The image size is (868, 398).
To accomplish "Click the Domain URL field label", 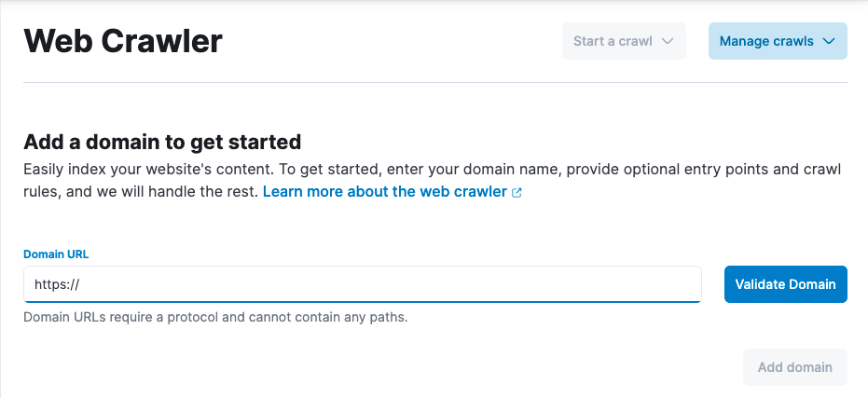I will (x=56, y=254).
